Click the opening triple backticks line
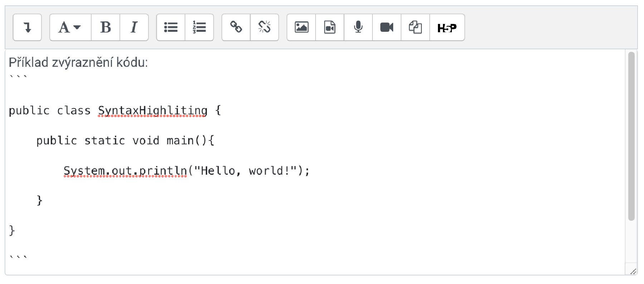Image resolution: width=644 pixels, height=284 pixels. [x=18, y=77]
